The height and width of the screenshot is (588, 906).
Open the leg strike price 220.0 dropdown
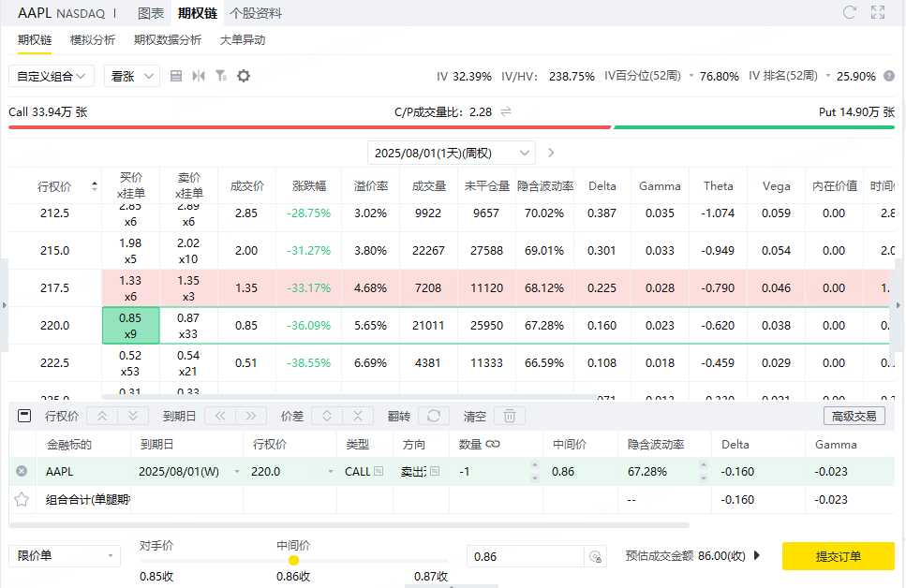pos(331,471)
